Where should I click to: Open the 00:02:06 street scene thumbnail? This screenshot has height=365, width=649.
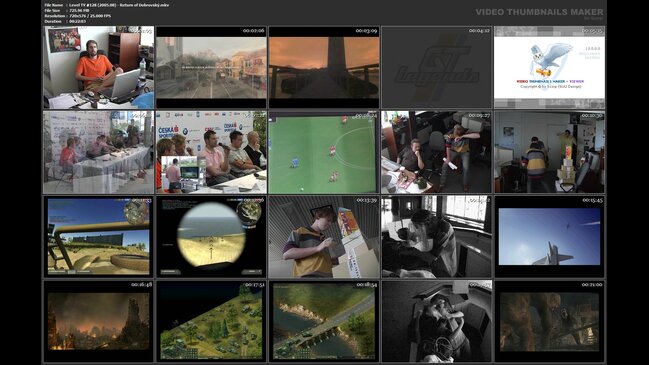211,67
